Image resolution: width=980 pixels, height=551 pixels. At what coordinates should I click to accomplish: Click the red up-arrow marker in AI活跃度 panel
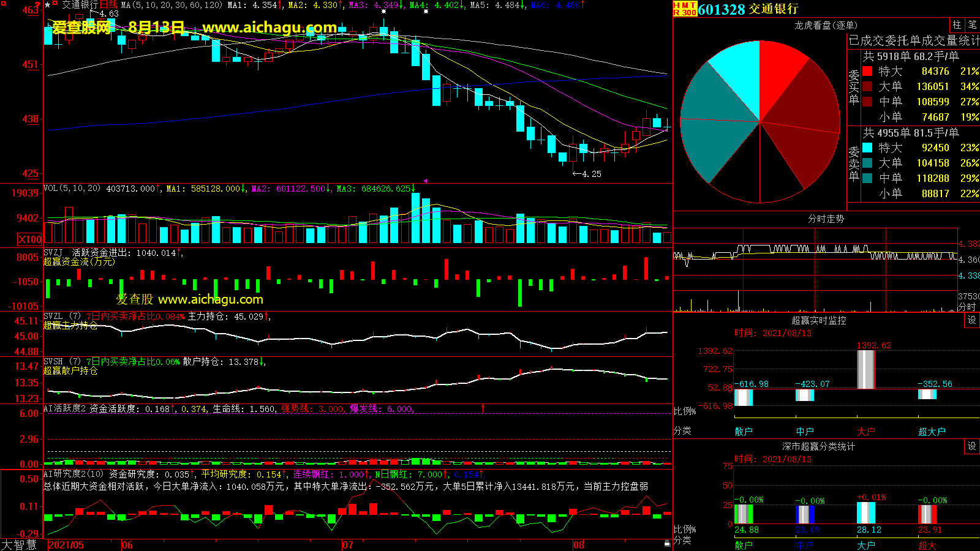pyautogui.click(x=483, y=408)
